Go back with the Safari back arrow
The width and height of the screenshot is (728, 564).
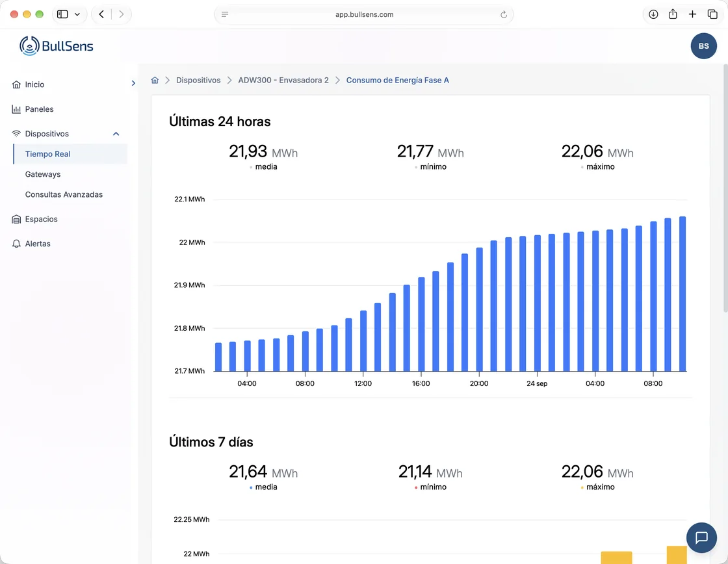[x=101, y=14]
